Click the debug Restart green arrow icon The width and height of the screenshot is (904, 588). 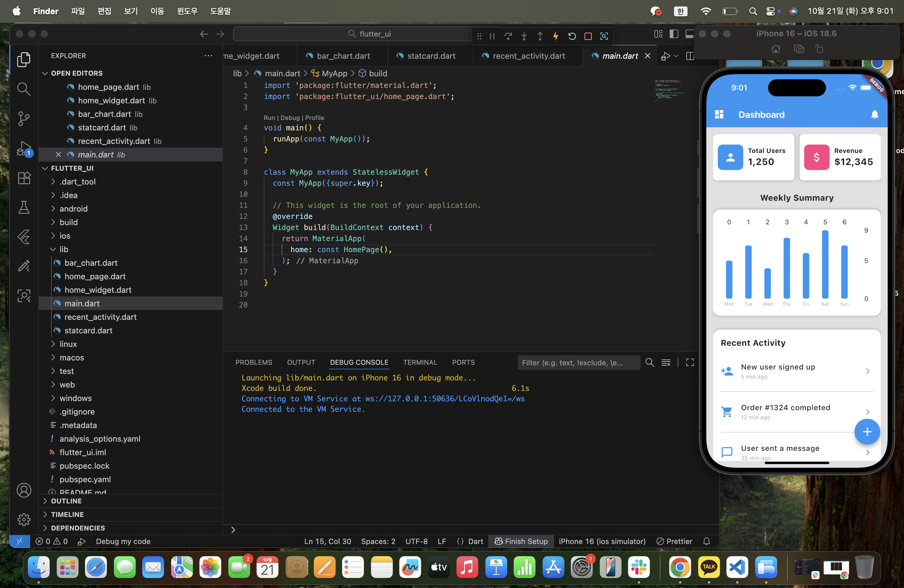point(572,36)
